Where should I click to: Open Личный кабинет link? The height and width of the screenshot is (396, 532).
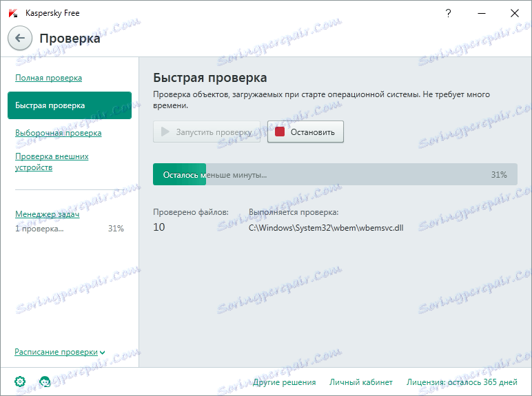(361, 382)
